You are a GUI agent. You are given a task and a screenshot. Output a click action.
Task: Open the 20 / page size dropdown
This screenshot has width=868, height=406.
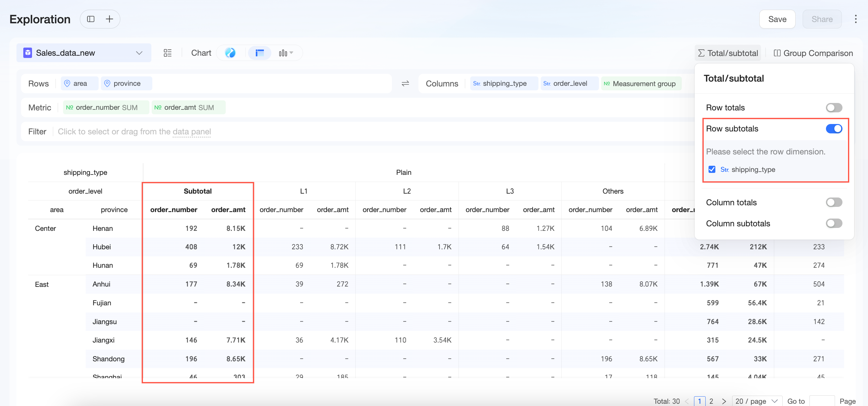tap(757, 401)
